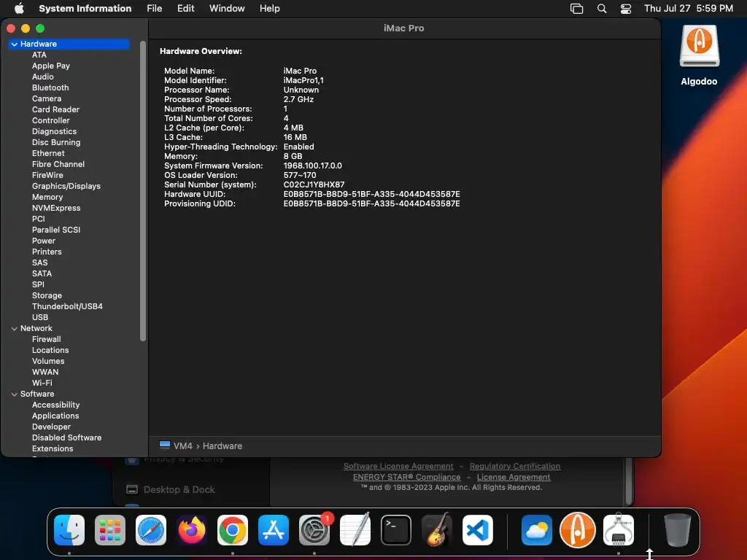747x560 pixels.
Task: Open Control Center in menu bar
Action: click(625, 8)
